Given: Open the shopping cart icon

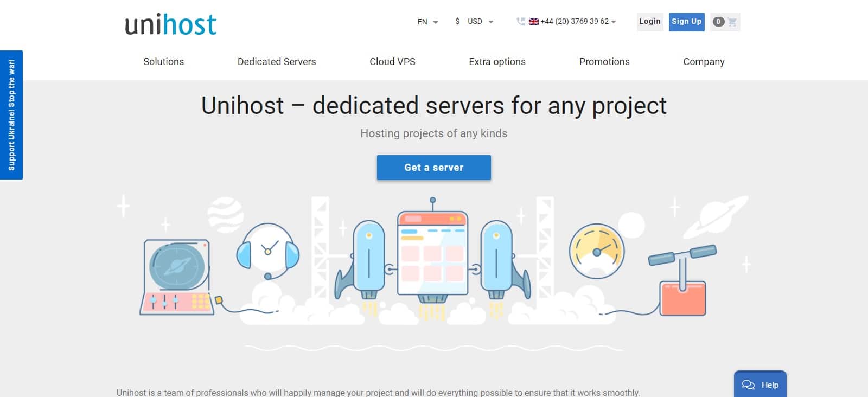Looking at the screenshot, I should pyautogui.click(x=732, y=22).
